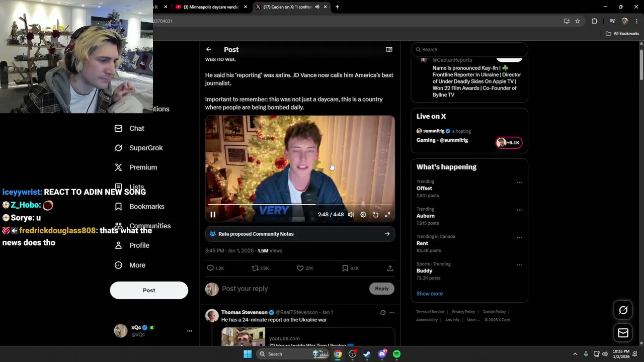Share the post via share icon
The image size is (644, 362).
click(x=390, y=268)
